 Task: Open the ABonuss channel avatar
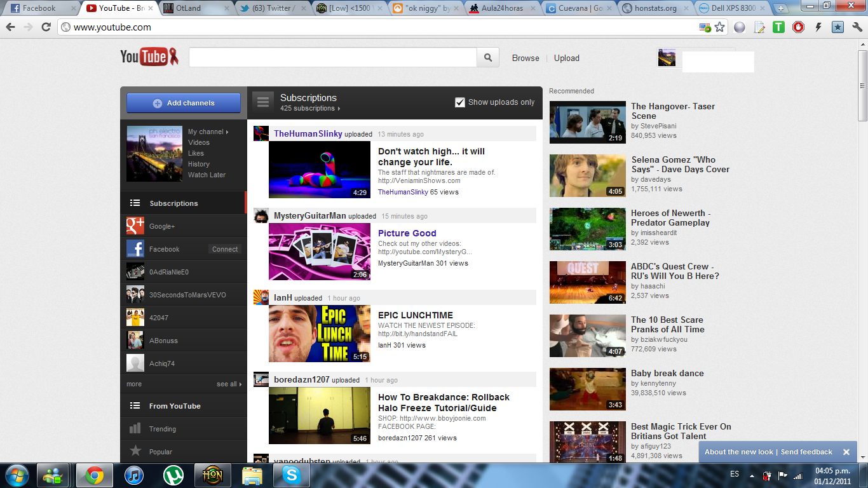point(135,341)
